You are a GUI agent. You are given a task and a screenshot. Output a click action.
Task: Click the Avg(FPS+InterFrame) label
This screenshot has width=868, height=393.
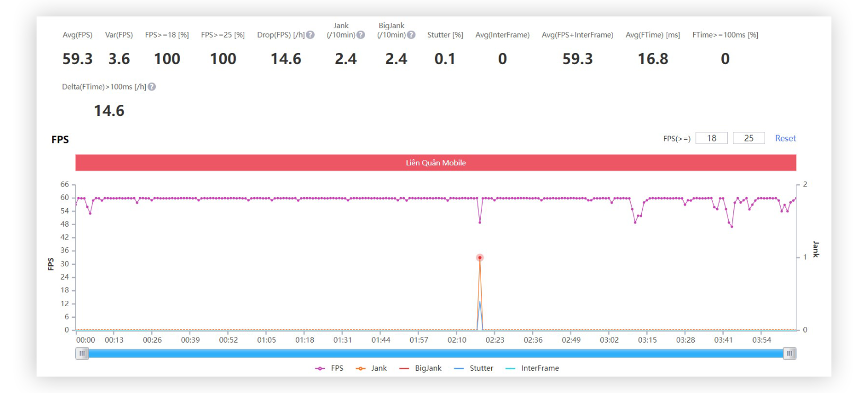[x=578, y=35]
